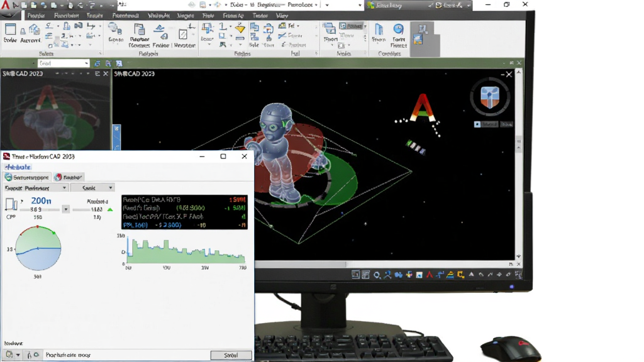Click the blank page icon in quick access toolbar

[x=25, y=5]
